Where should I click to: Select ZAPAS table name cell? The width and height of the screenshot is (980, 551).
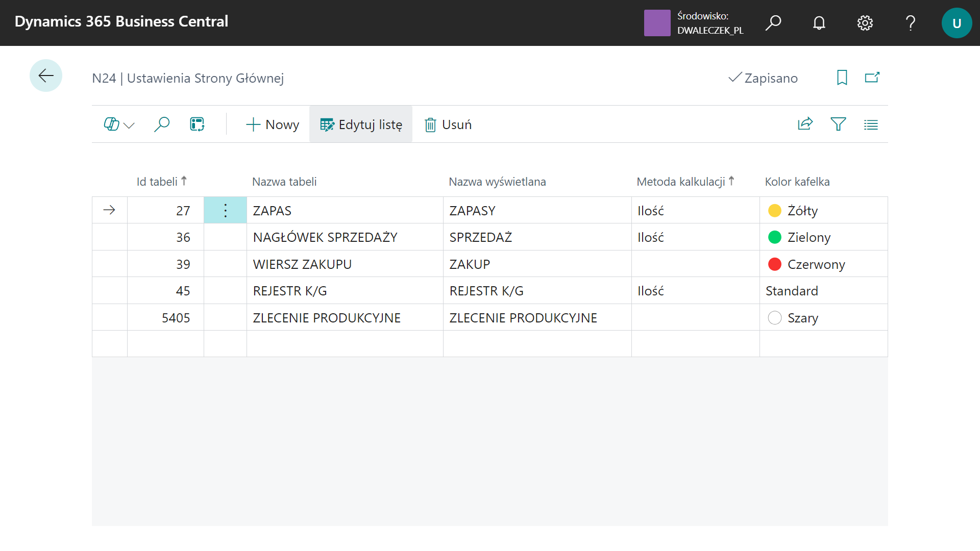[345, 210]
